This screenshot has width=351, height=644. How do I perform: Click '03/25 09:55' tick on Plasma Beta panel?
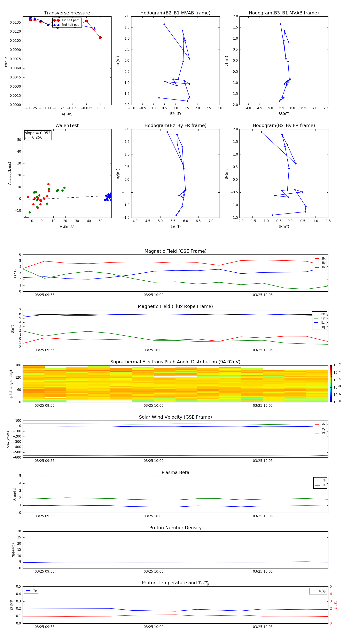click(44, 516)
